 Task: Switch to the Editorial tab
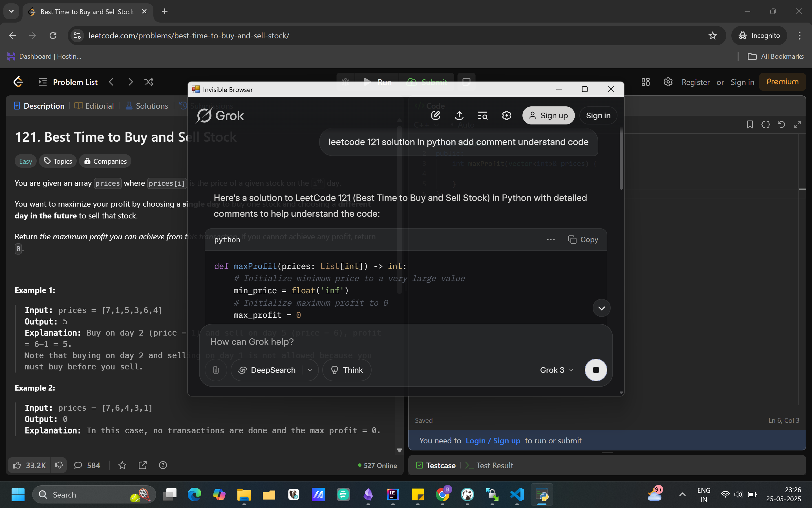[x=94, y=106]
